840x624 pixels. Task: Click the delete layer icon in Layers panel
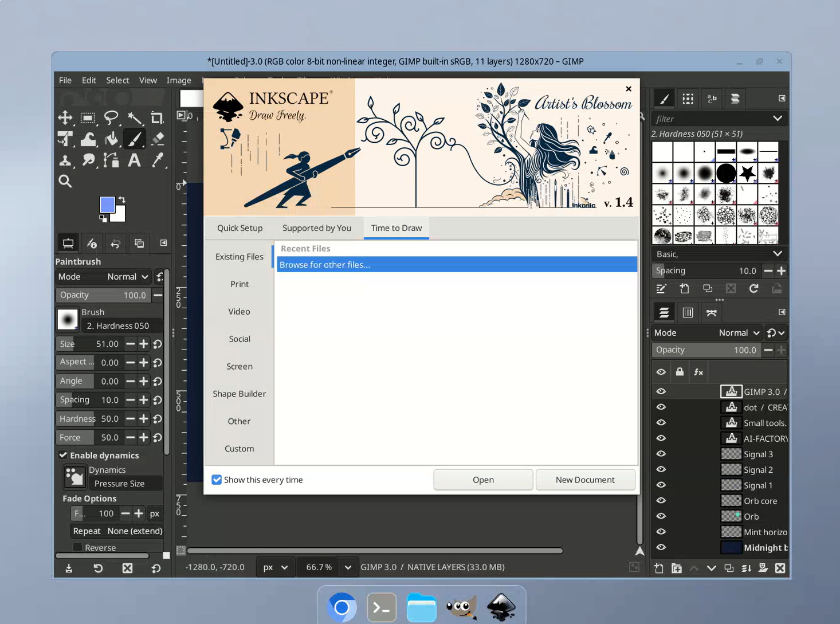pyautogui.click(x=780, y=568)
